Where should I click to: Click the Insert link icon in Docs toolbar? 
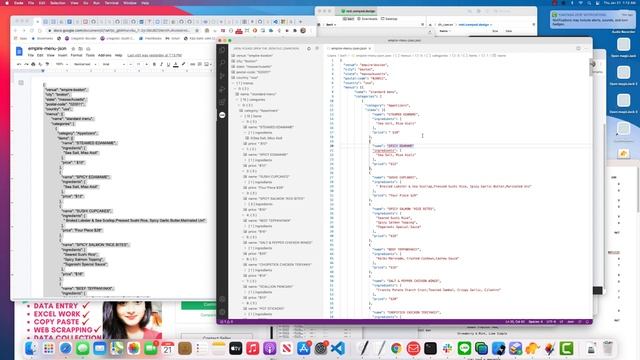pos(192,64)
